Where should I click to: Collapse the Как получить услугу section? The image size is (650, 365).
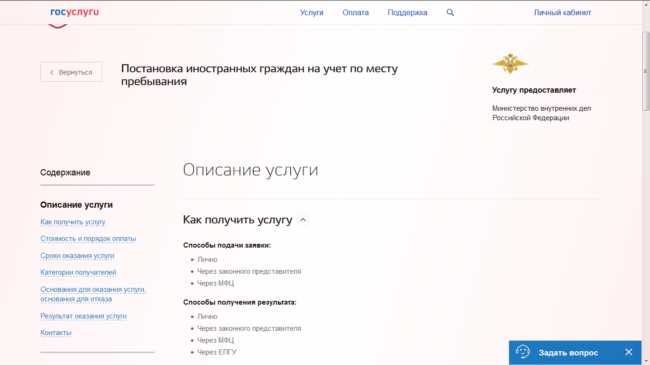tap(303, 220)
